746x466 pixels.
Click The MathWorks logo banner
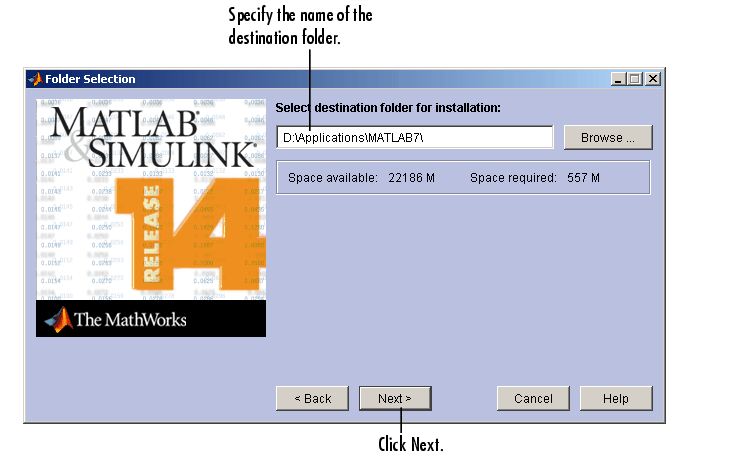click(151, 319)
